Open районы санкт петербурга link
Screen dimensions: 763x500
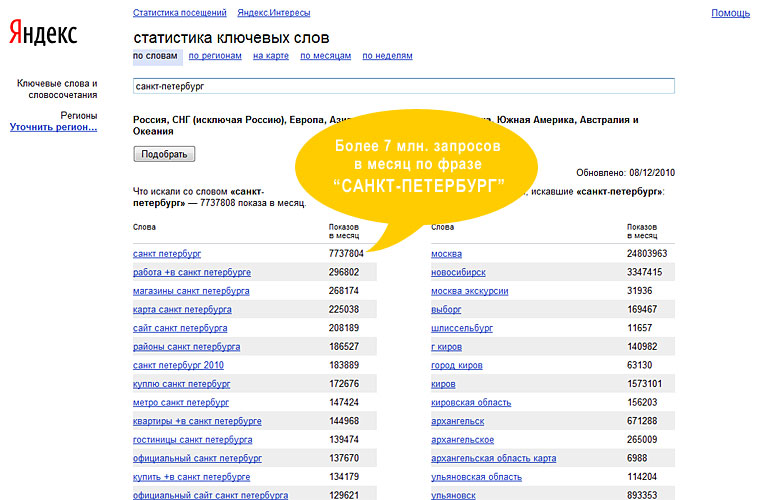pos(186,347)
